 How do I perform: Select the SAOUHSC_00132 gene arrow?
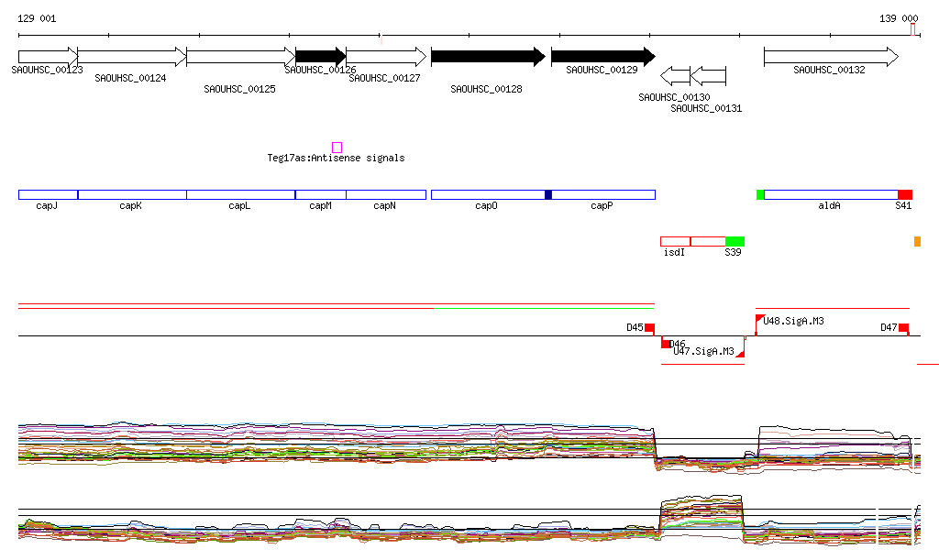coord(831,57)
